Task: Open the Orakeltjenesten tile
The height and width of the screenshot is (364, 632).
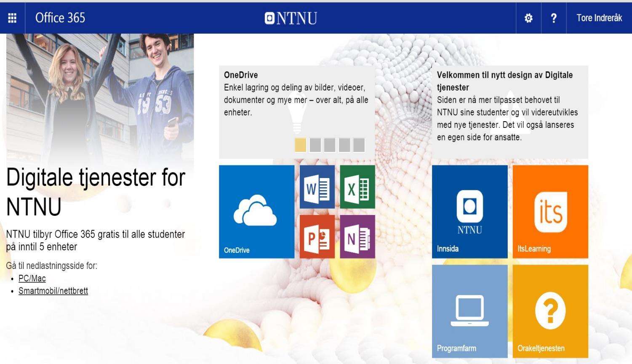Action: 550,311
